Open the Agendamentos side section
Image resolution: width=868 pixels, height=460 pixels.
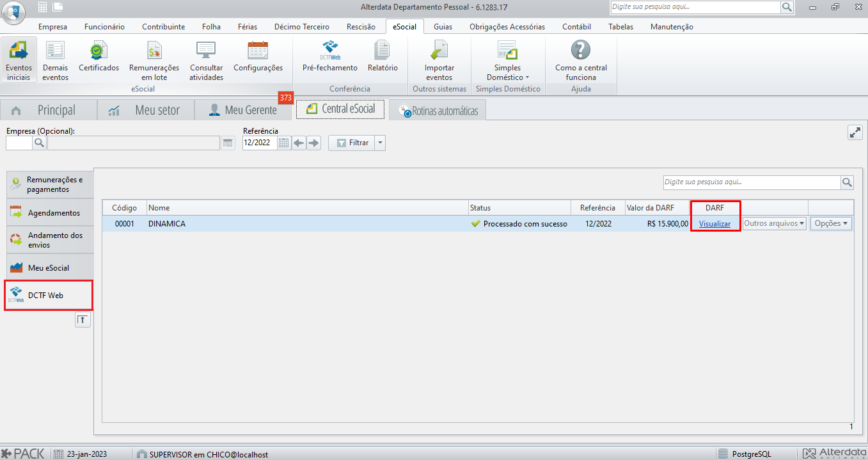click(x=49, y=213)
